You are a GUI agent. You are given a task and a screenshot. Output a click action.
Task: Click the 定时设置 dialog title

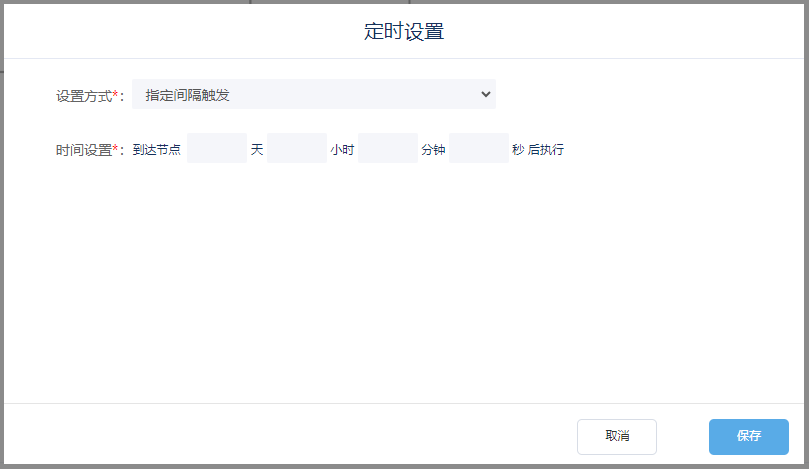pos(404,31)
